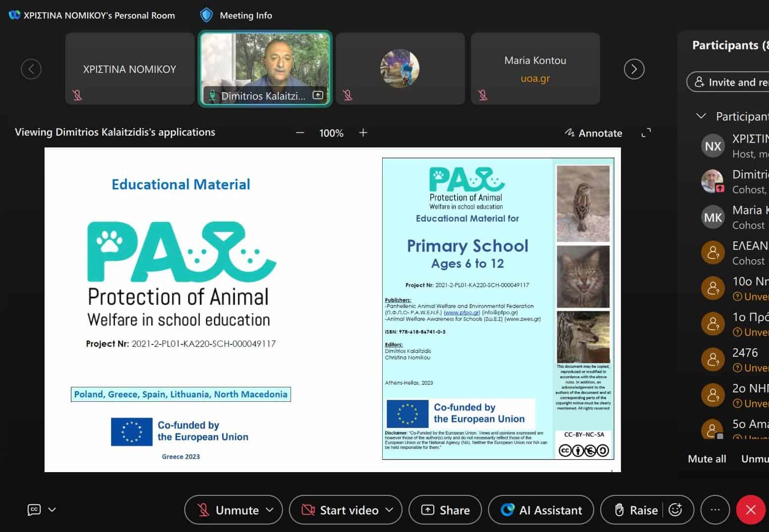Click the ΧΡΙΣΤ participant name in list

(751, 139)
